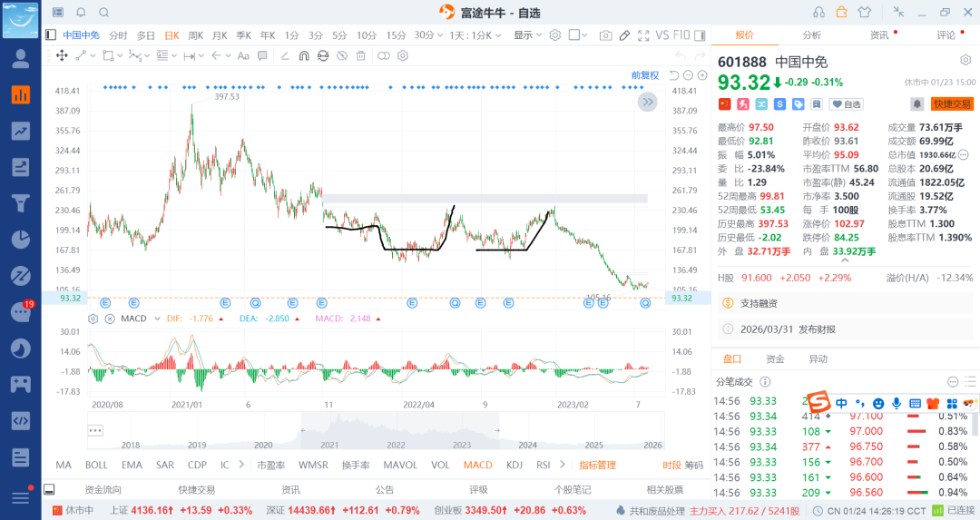980x520 pixels.
Task: Open the gamepad icon in sidebar
Action: (x=21, y=385)
